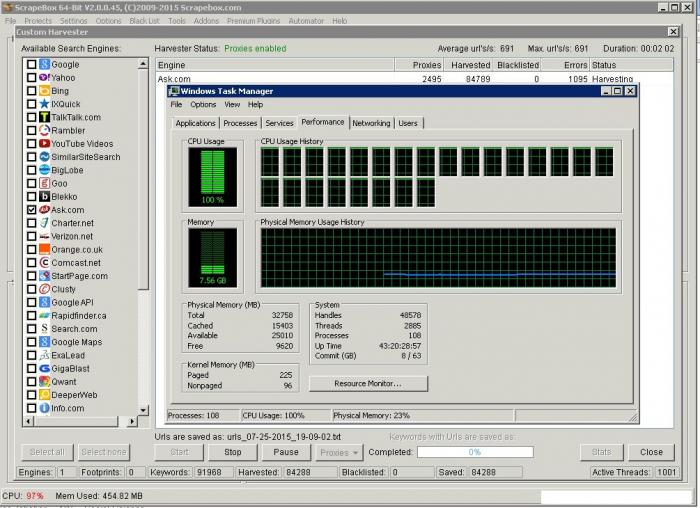The height and width of the screenshot is (508, 700).
Task: Click the Select all button
Action: (x=47, y=452)
